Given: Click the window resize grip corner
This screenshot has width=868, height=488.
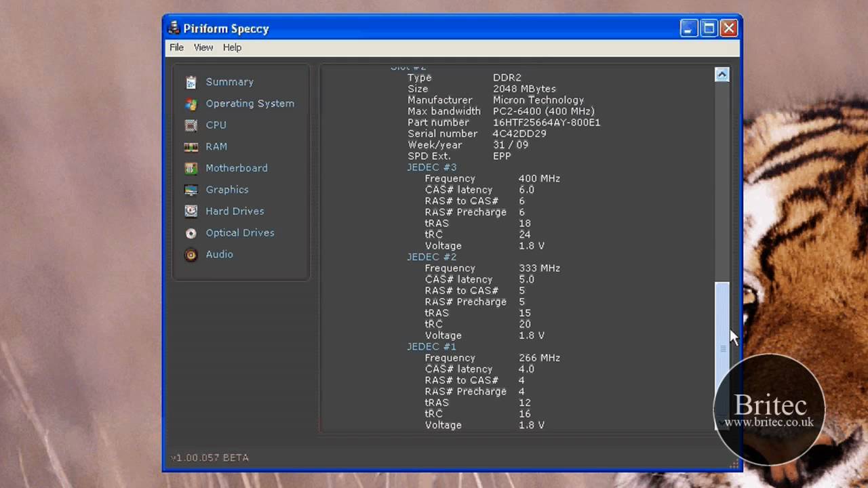Looking at the screenshot, I should (733, 464).
